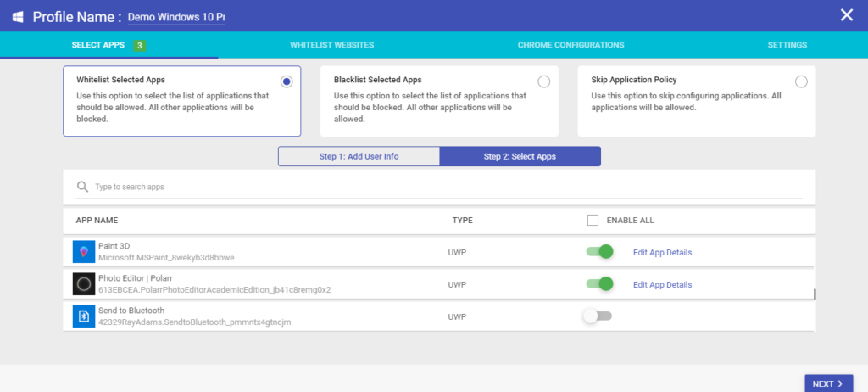The height and width of the screenshot is (392, 868).
Task: Click the Next button
Action: [829, 384]
